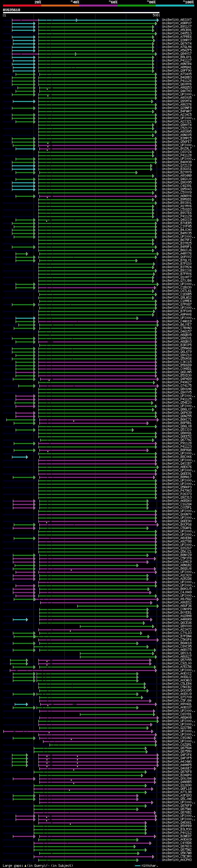Select hit label UniRef100_P41127
This screenshot has height=868, width=197.
pos(177,61)
